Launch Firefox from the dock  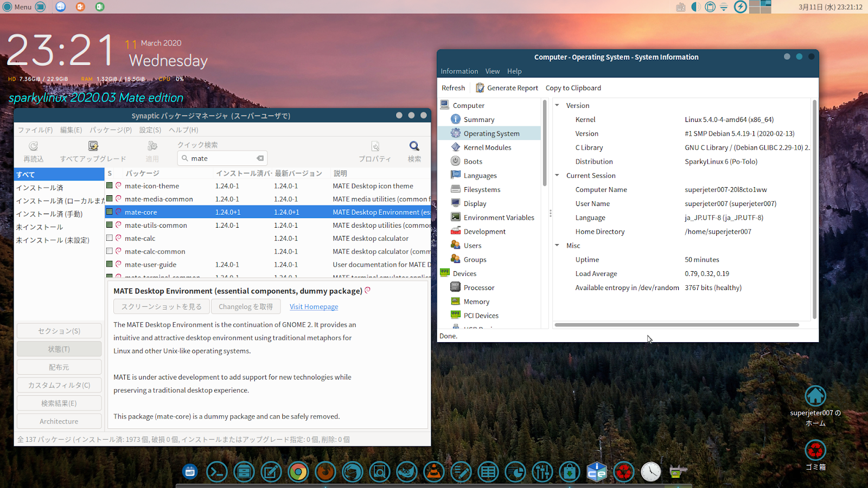[325, 472]
